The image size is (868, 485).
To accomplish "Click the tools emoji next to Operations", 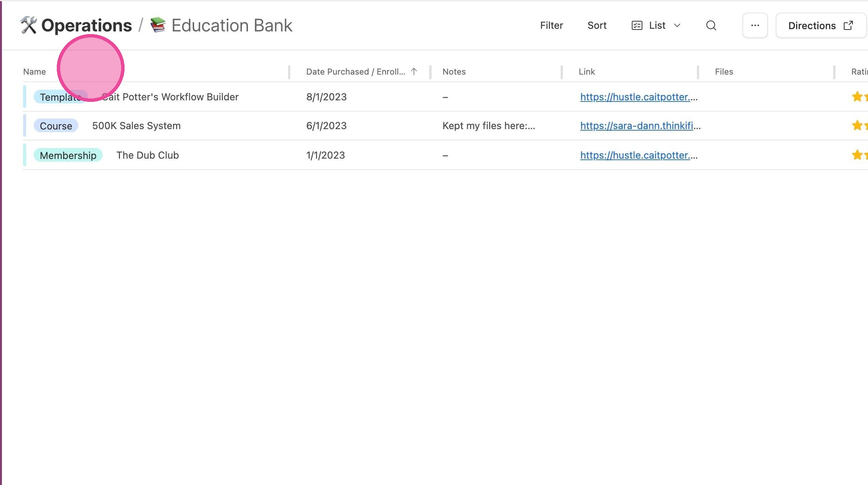I will (28, 25).
